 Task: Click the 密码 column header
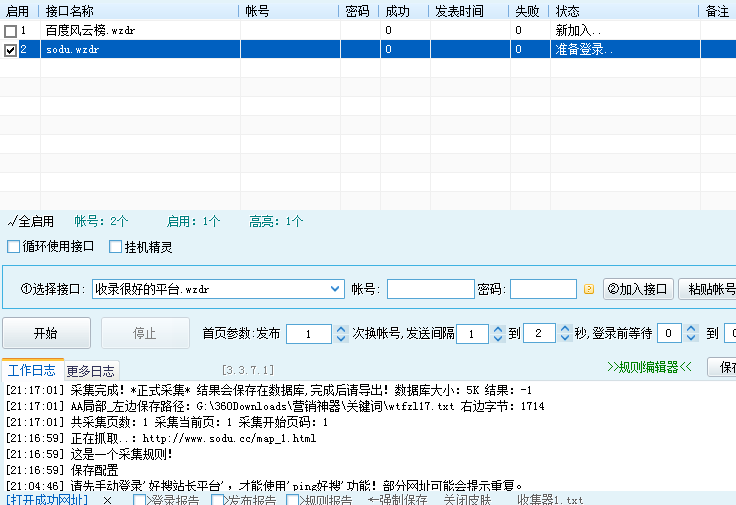pyautogui.click(x=359, y=11)
